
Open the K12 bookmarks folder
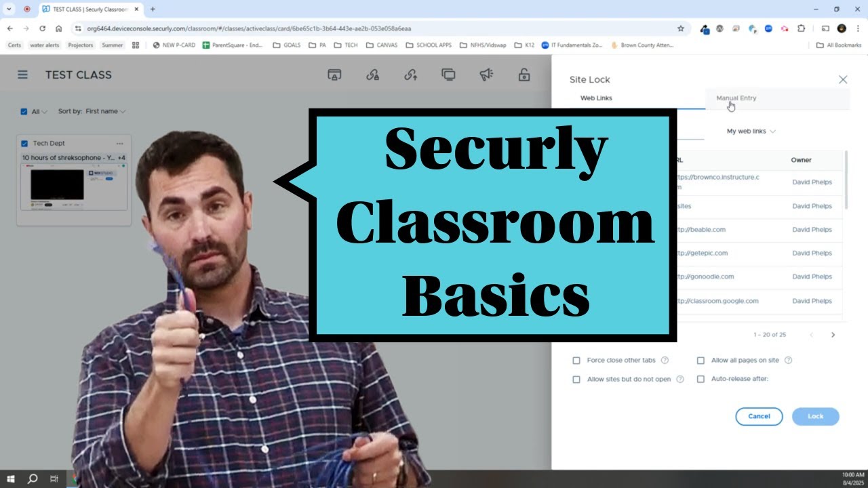pyautogui.click(x=524, y=45)
